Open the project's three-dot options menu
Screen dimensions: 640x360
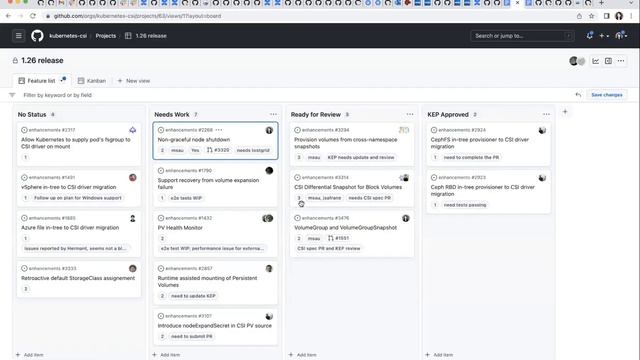(621, 61)
